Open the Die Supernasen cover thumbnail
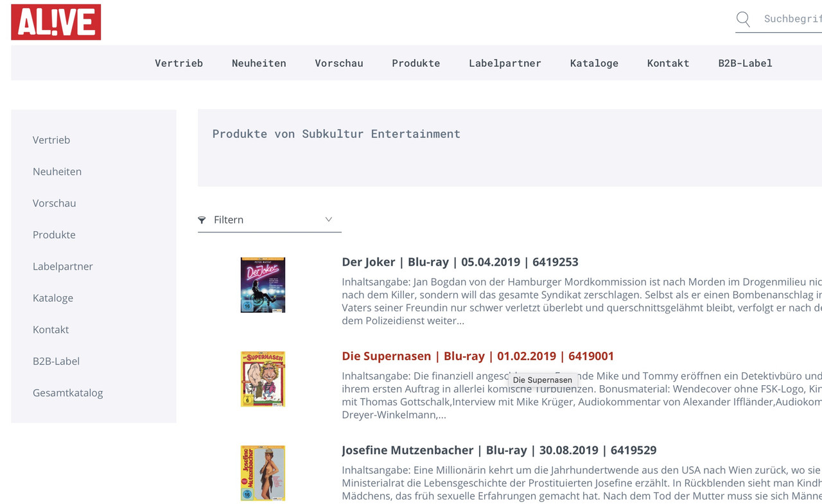 263,379
